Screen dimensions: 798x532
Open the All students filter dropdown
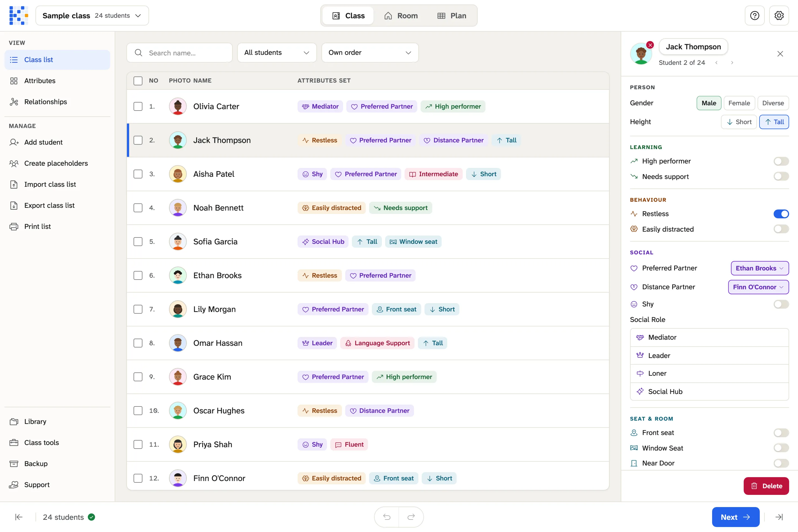277,53
